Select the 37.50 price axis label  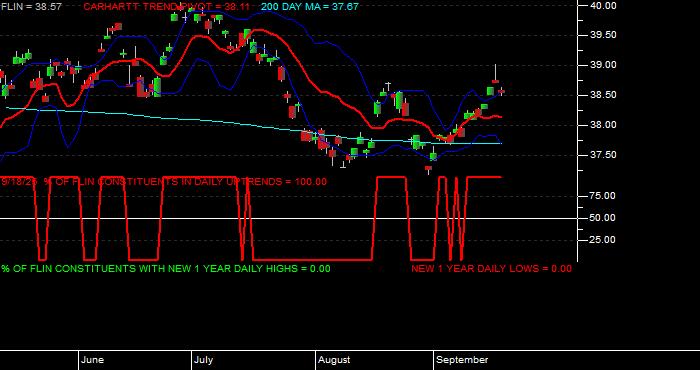coord(603,155)
